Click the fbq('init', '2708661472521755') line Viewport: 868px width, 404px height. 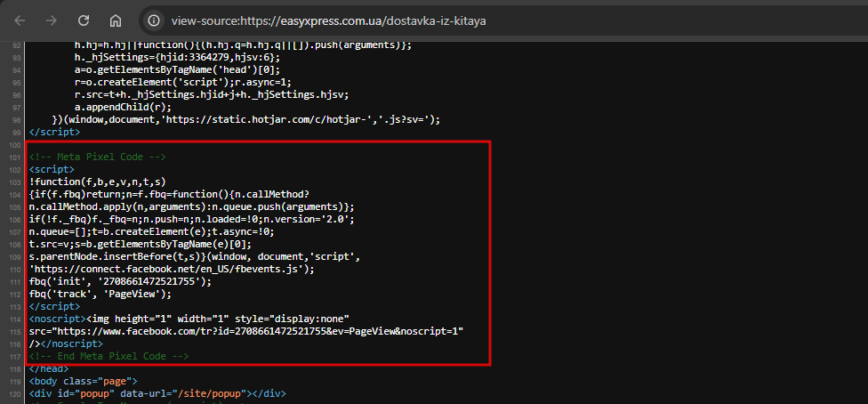(x=121, y=281)
